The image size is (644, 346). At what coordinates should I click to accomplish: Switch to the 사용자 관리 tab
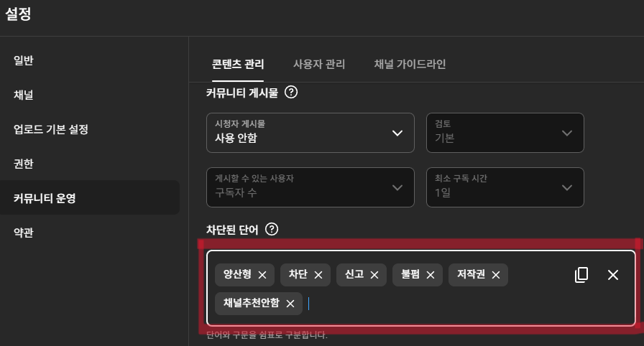319,65
